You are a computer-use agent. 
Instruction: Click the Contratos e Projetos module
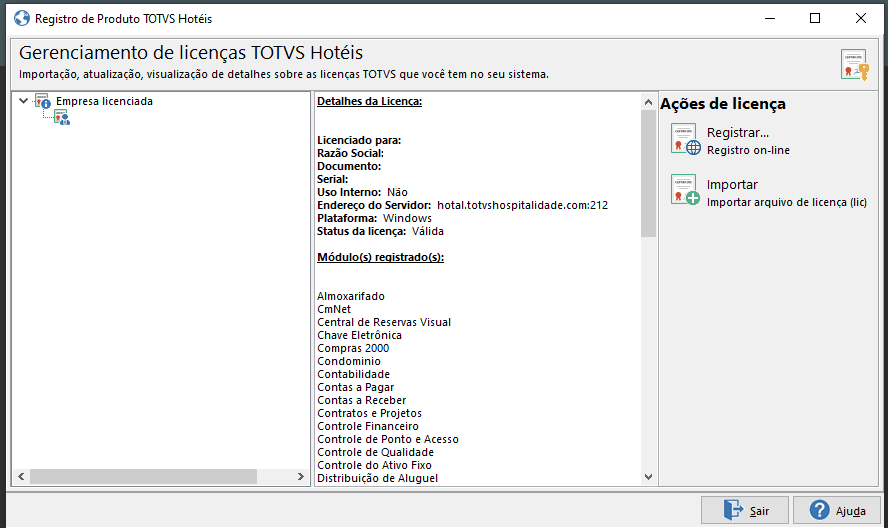[x=370, y=414]
